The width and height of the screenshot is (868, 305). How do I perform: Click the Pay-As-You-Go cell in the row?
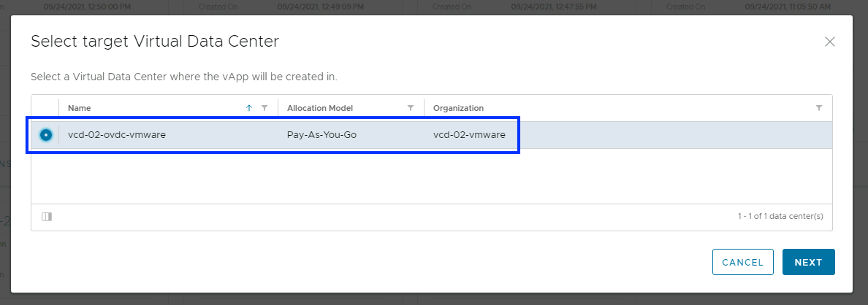pos(321,135)
